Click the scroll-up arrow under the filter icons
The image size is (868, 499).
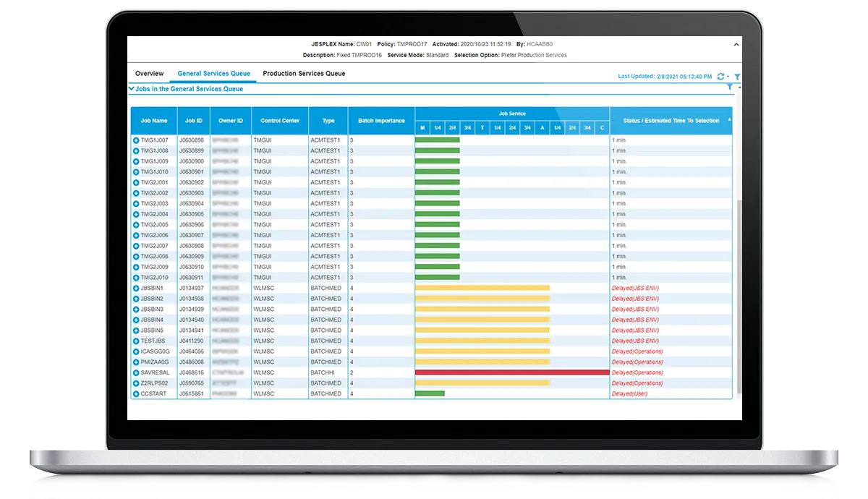(740, 88)
